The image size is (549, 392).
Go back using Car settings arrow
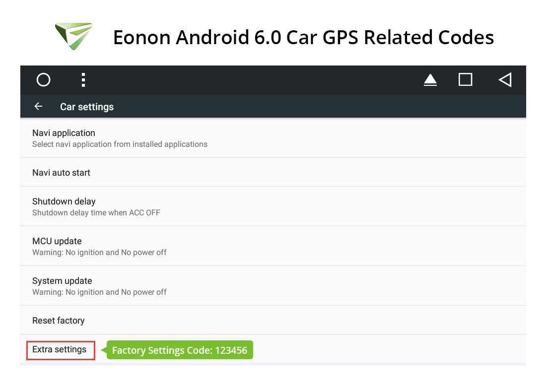(x=39, y=106)
